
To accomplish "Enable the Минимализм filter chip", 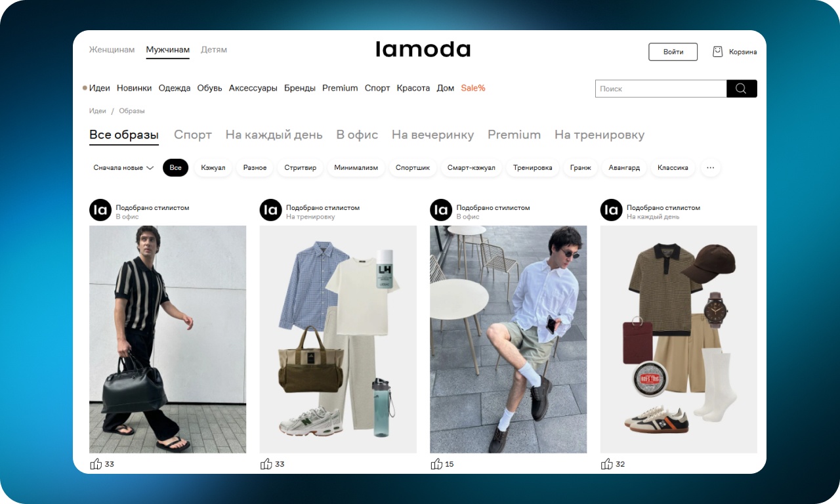I will (356, 168).
